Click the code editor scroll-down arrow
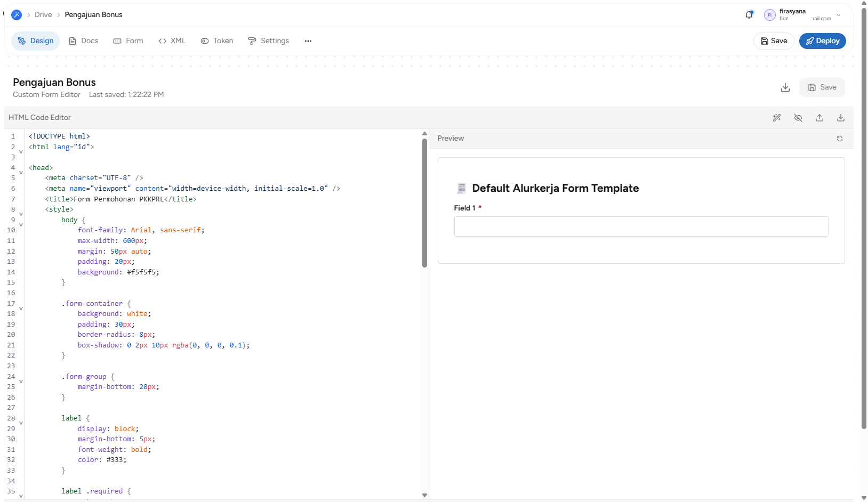 (x=424, y=495)
